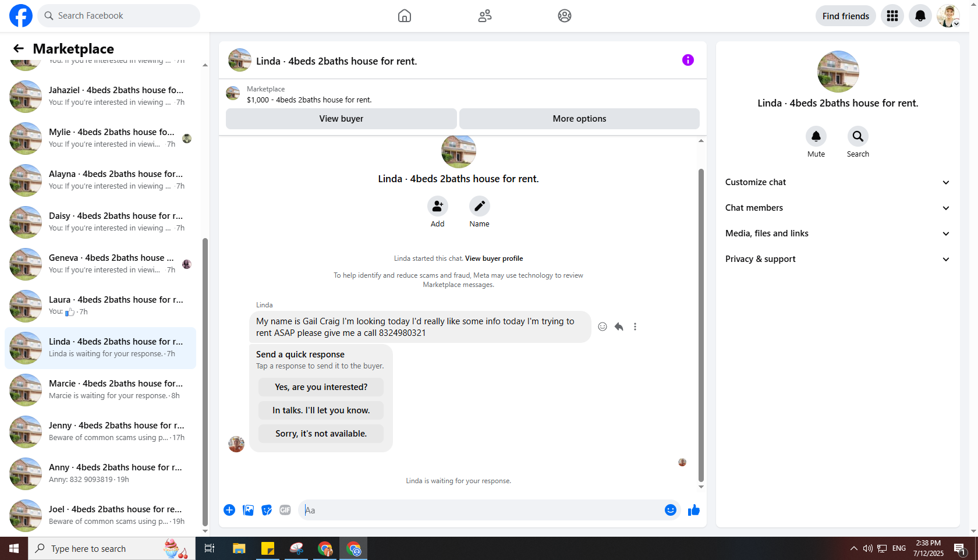Open more actions plus icon in composer

[x=229, y=510]
